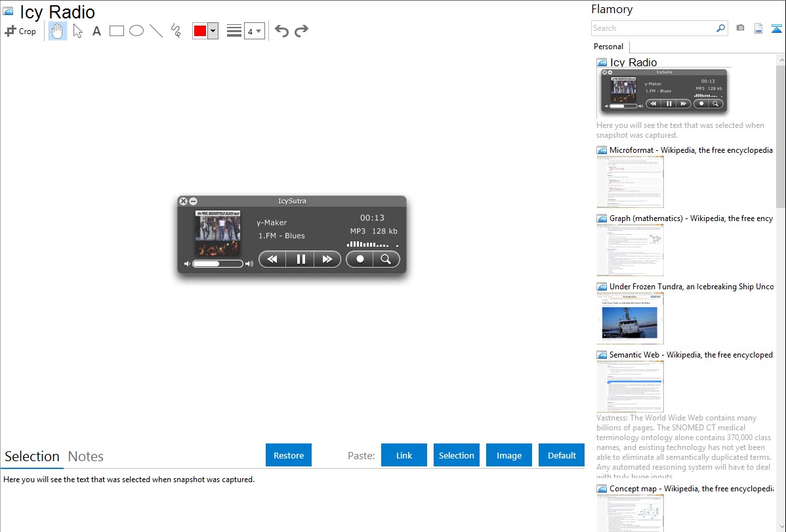Screen dimensions: 786x532
Task: Pick the ellipse shape tool
Action: (x=136, y=31)
